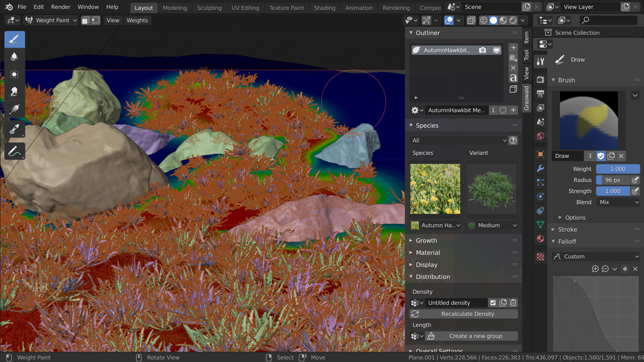This screenshot has height=362, width=644.
Task: Click the brush Weight slider
Action: (617, 168)
